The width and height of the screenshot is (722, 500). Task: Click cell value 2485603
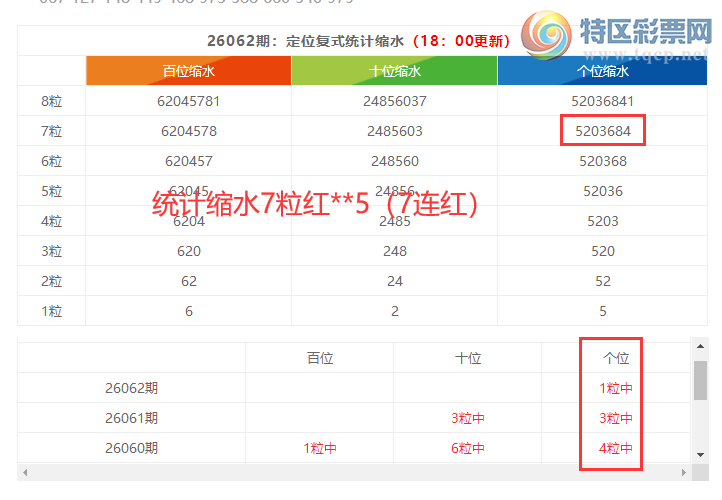[x=395, y=131]
